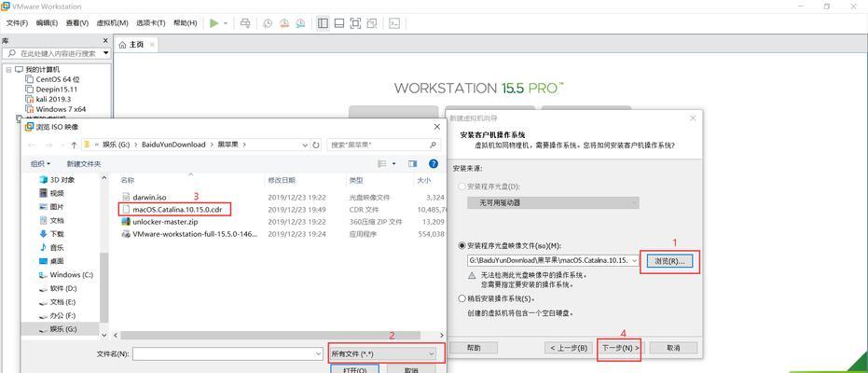Select 安装程序光盘映像文件(iso) radio button

coord(462,245)
